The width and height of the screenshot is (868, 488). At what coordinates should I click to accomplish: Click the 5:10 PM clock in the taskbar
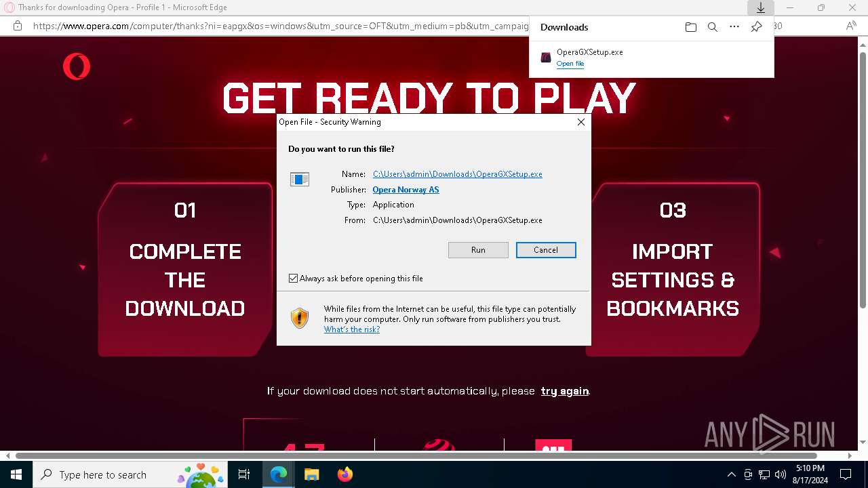(810, 468)
